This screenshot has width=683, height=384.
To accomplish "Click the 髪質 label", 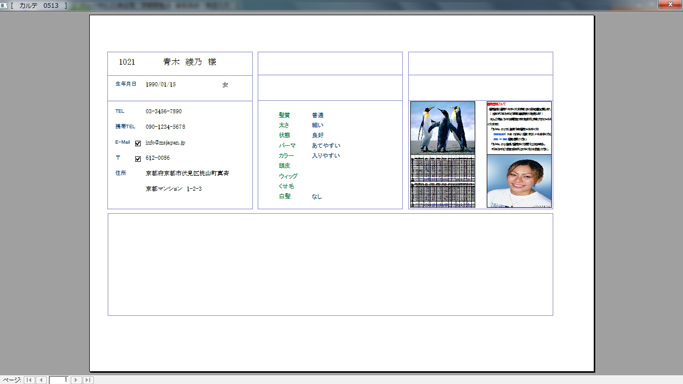I will point(284,115).
